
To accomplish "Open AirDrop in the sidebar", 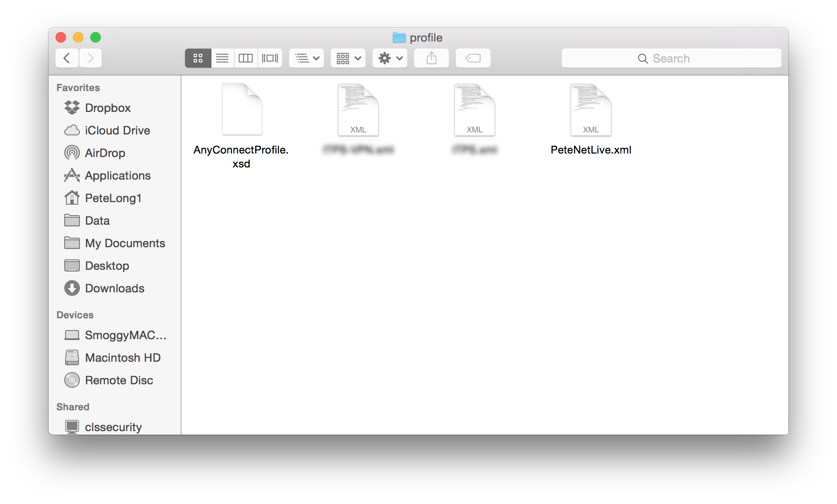I will pyautogui.click(x=115, y=153).
